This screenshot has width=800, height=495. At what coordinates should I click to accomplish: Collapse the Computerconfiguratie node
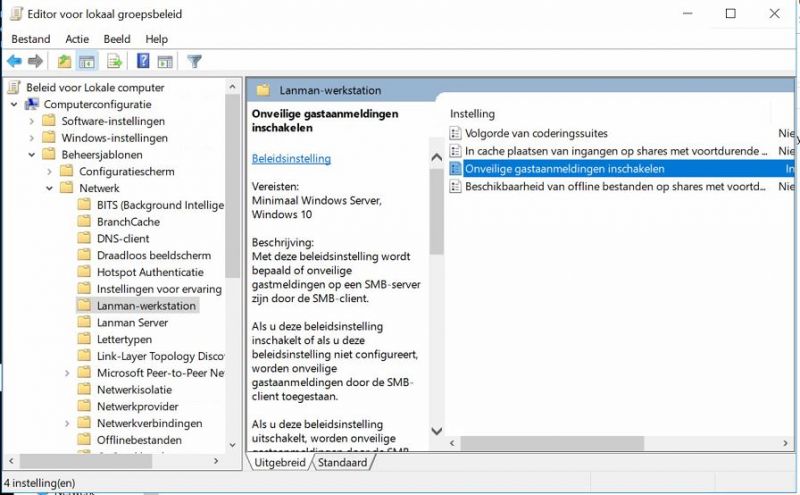tap(14, 104)
